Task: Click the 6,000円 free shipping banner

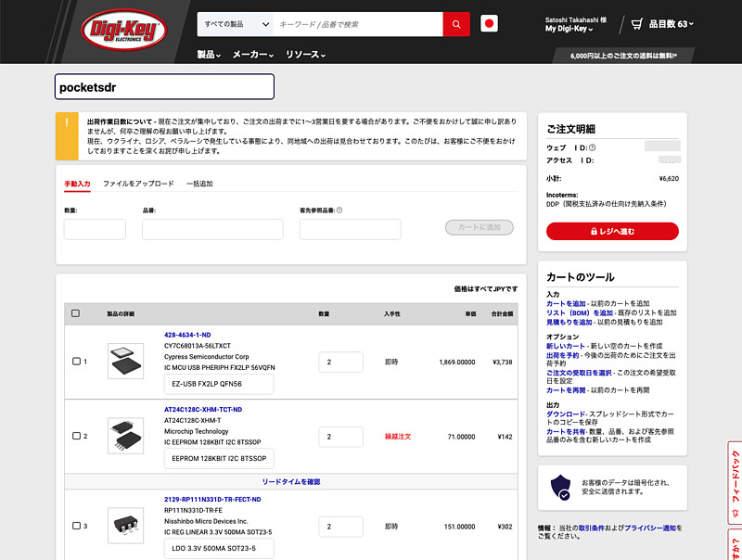Action: pyautogui.click(x=623, y=56)
